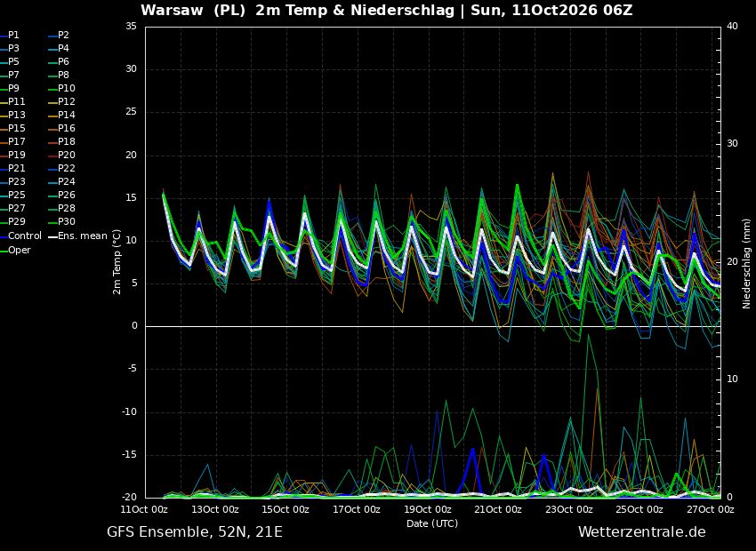
Task: Select the '25' temperature axis value
Action: 131,112
